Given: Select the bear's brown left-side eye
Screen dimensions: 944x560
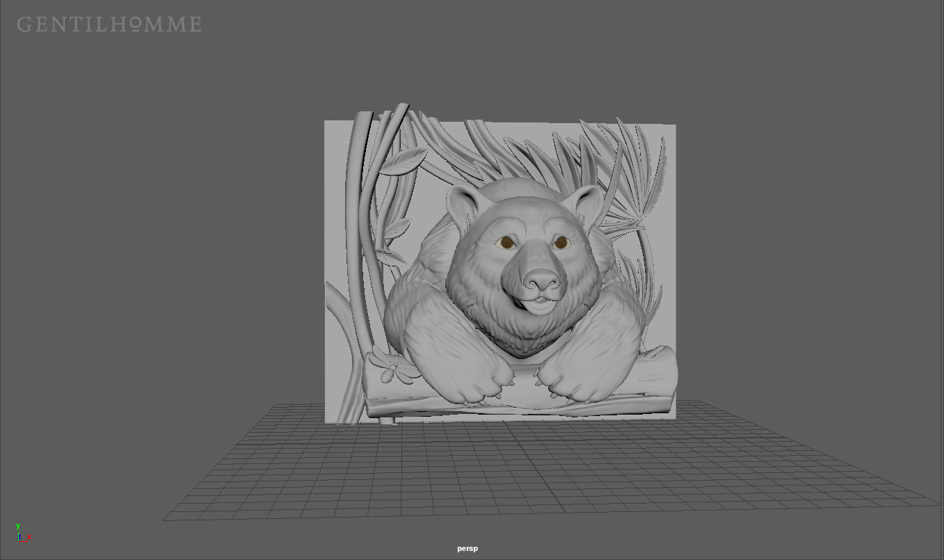Looking at the screenshot, I should click(x=506, y=242).
